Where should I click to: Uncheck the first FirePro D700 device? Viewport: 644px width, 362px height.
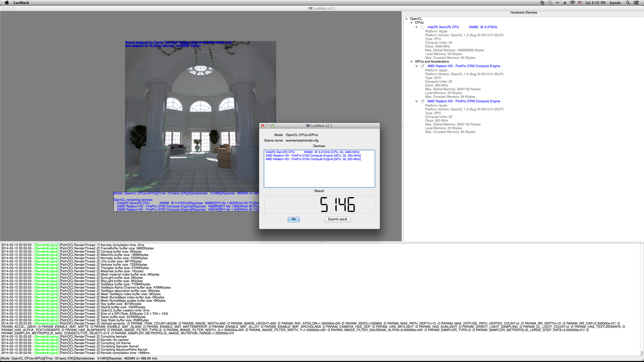click(x=422, y=66)
